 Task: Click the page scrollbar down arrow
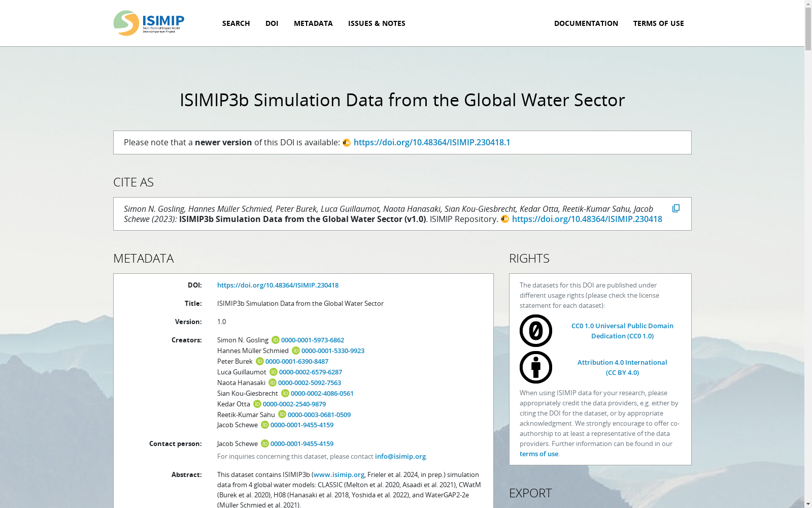coord(808,504)
